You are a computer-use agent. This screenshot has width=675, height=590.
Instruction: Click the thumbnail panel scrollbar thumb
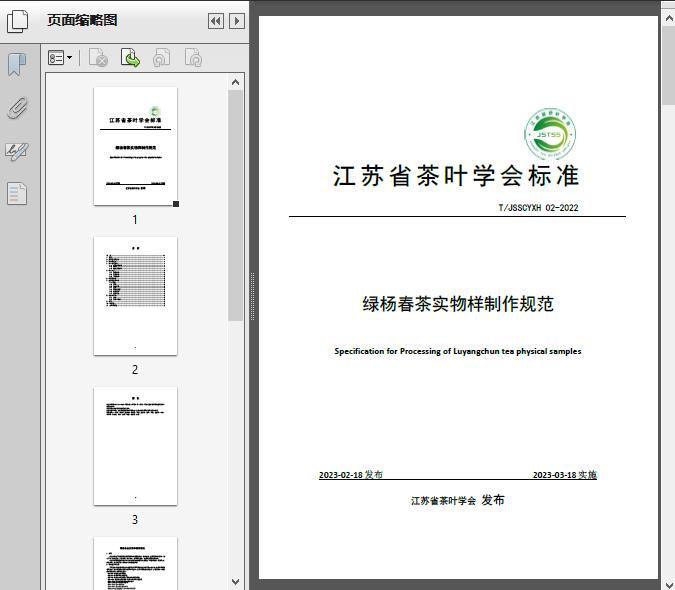click(235, 205)
